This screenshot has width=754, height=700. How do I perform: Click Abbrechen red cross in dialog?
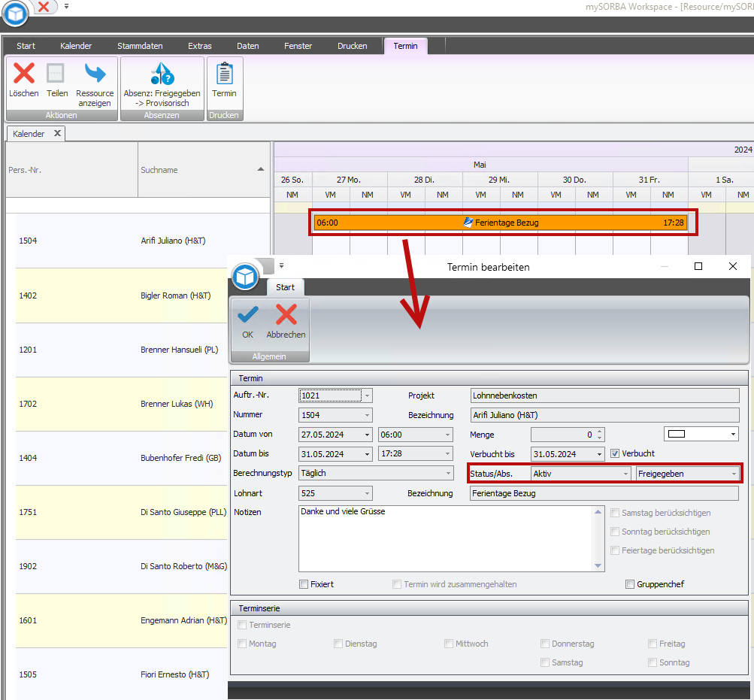point(286,315)
